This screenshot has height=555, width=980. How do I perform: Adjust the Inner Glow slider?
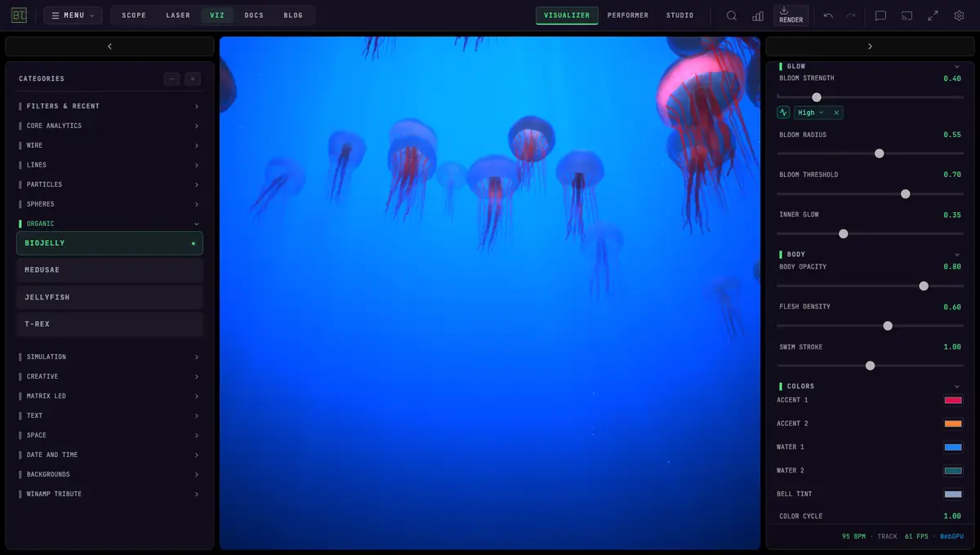click(x=871, y=233)
